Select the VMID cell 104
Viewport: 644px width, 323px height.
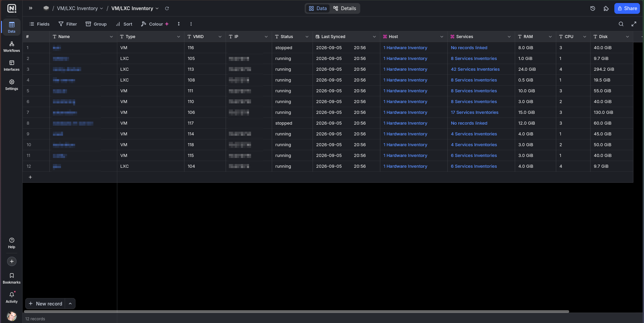205,166
